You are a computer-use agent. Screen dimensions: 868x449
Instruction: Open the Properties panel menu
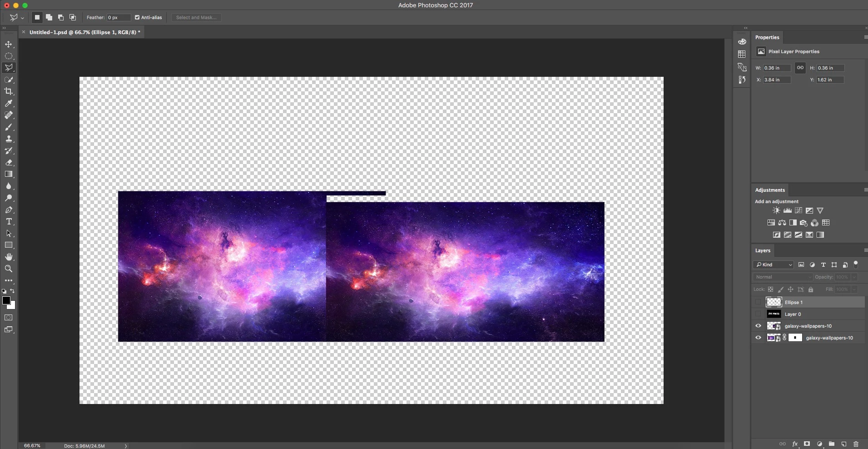pyautogui.click(x=865, y=37)
